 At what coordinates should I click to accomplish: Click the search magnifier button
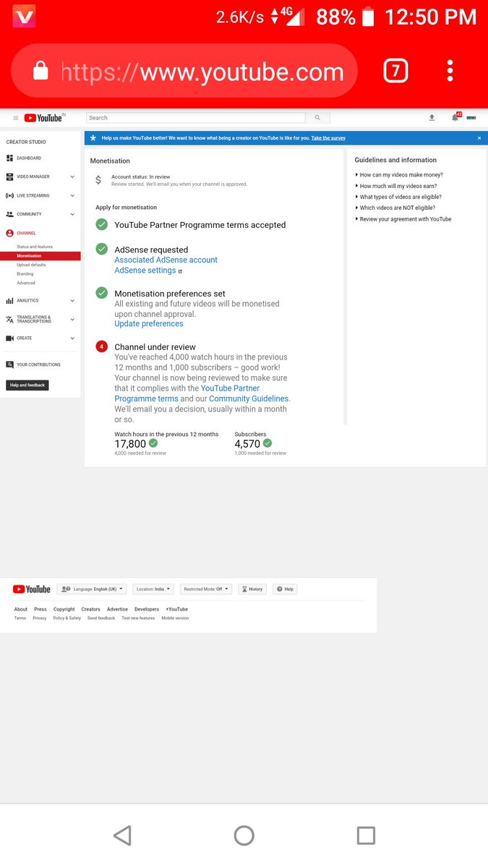317,118
